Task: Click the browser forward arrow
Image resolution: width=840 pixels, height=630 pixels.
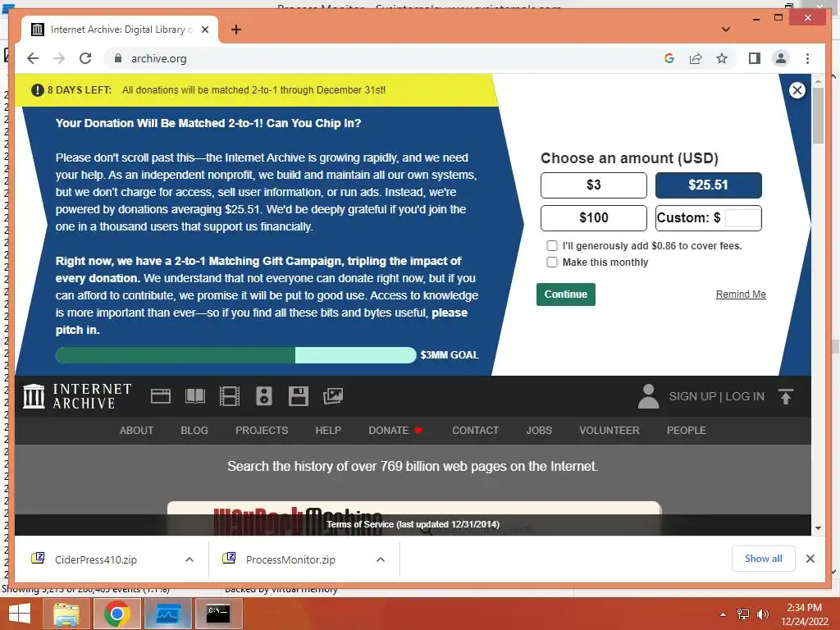Action: 59,58
